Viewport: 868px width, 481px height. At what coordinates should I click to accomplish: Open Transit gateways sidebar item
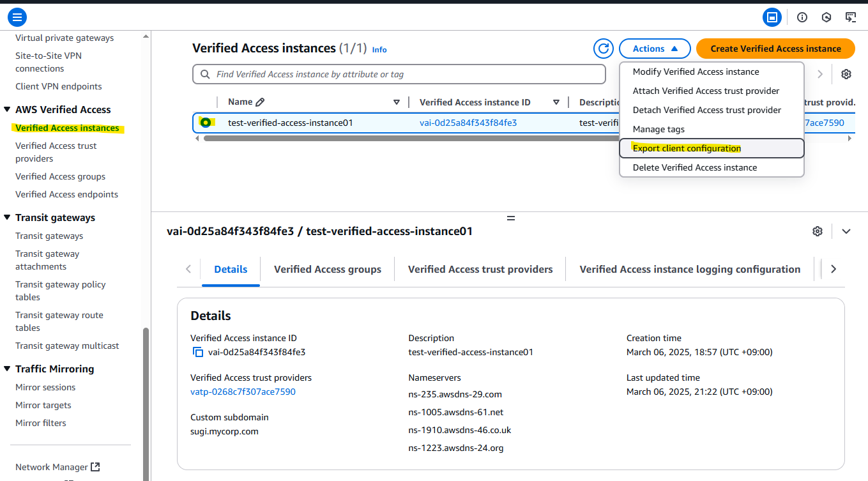[x=49, y=236]
